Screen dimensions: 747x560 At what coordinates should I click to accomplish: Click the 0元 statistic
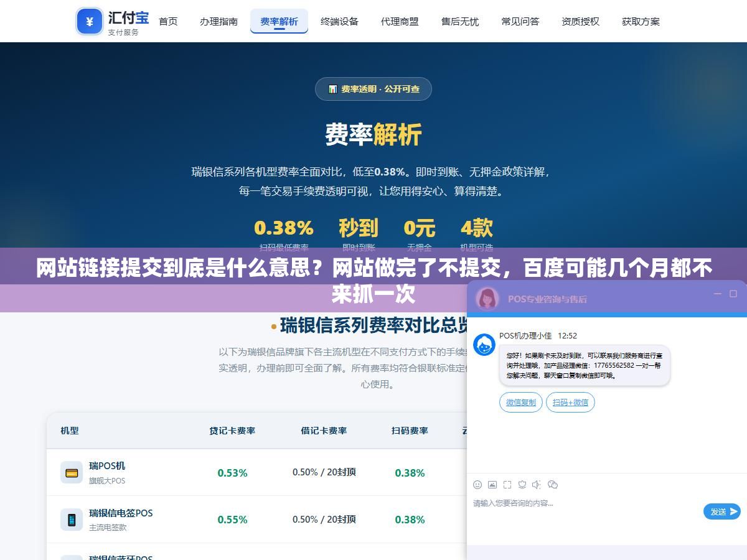click(x=419, y=228)
